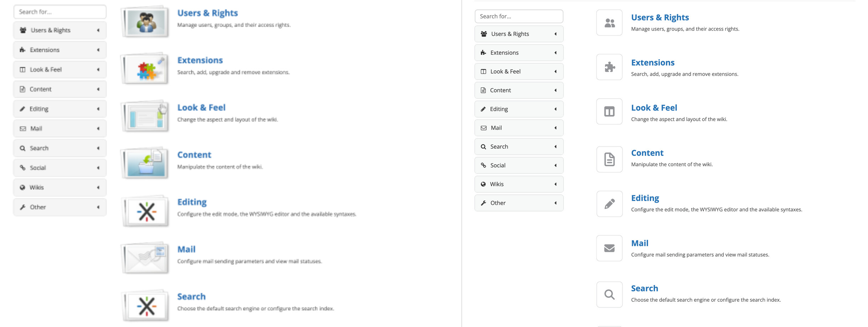Click the gray envelope Mail tile

609,248
